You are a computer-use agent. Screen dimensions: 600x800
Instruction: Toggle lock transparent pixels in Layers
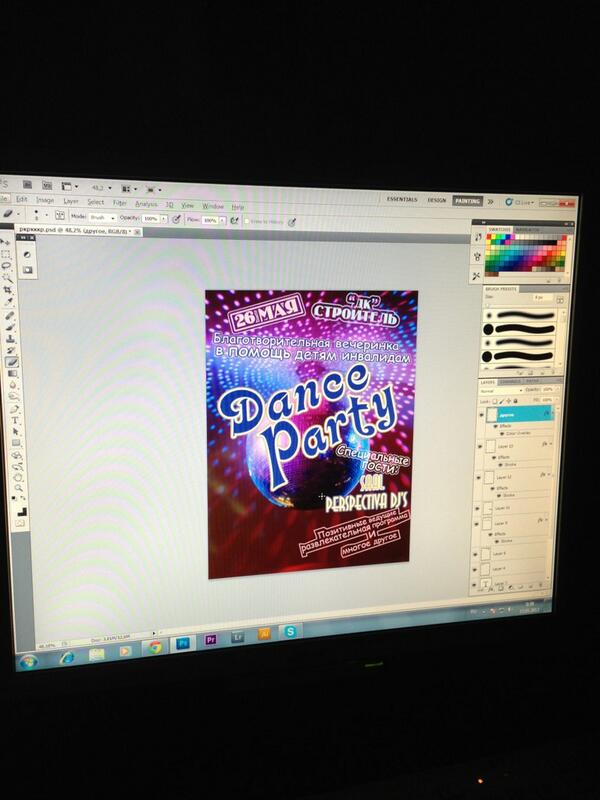point(494,401)
